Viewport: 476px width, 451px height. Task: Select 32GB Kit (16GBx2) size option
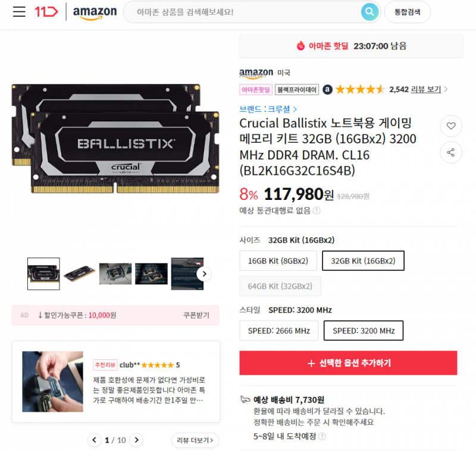click(x=363, y=261)
